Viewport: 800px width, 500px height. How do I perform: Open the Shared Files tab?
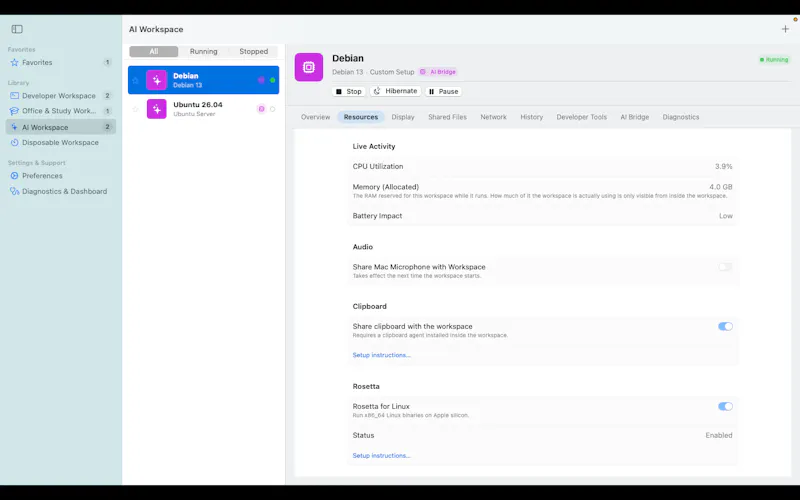(x=447, y=117)
